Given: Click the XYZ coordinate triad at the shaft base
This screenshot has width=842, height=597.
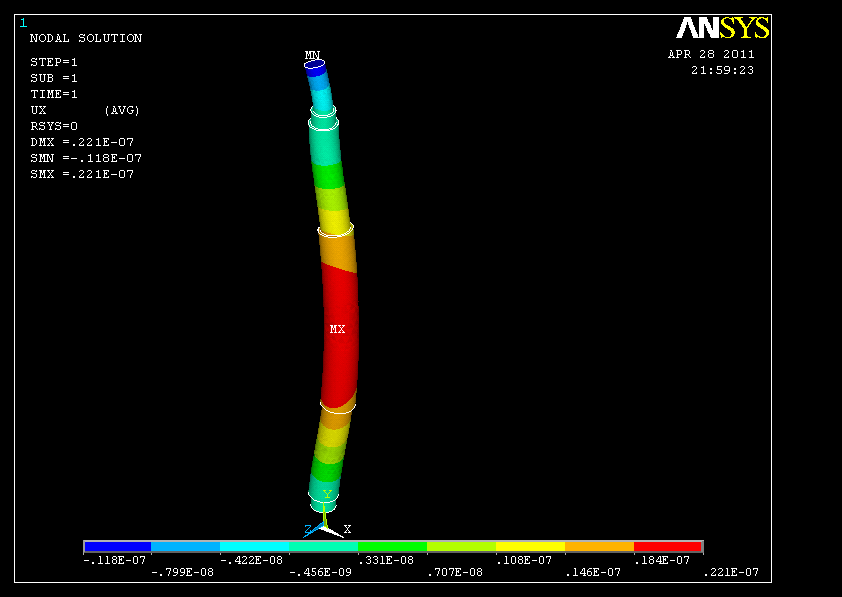Looking at the screenshot, I should point(326,522).
